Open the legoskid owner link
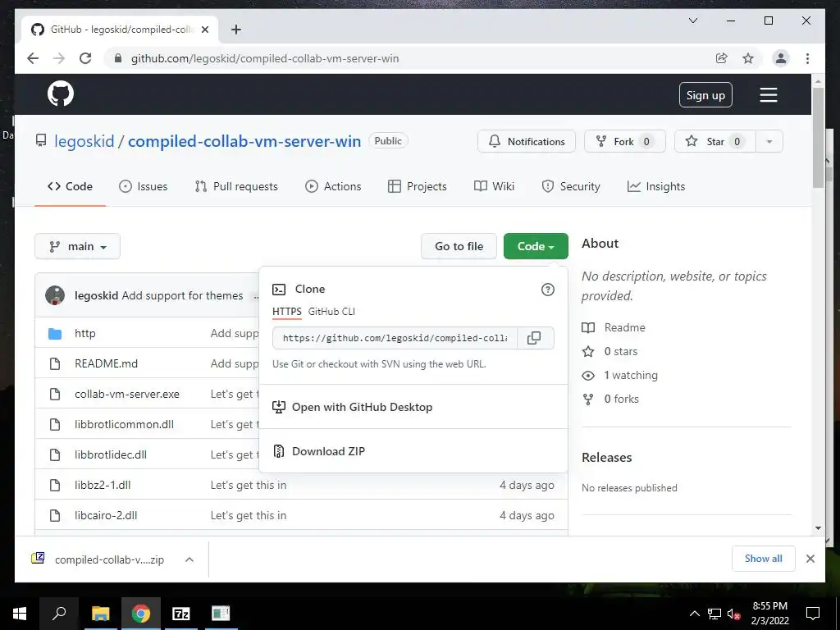The image size is (840, 630). pyautogui.click(x=84, y=141)
